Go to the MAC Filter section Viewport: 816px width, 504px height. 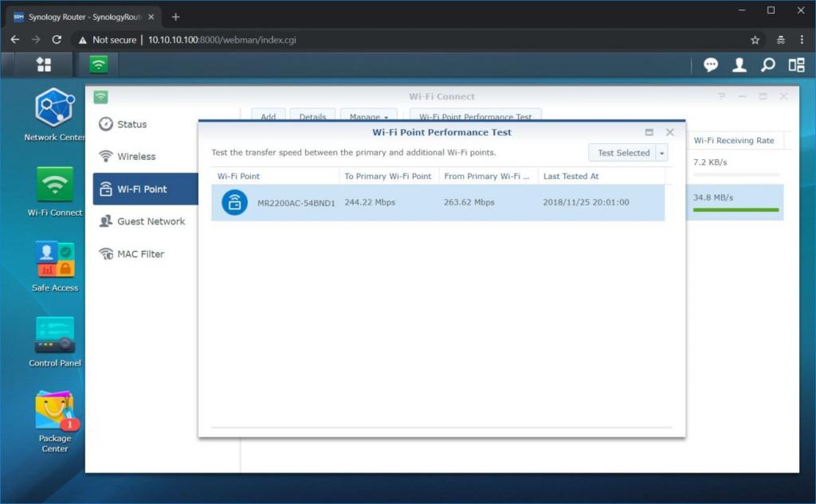pos(146,254)
